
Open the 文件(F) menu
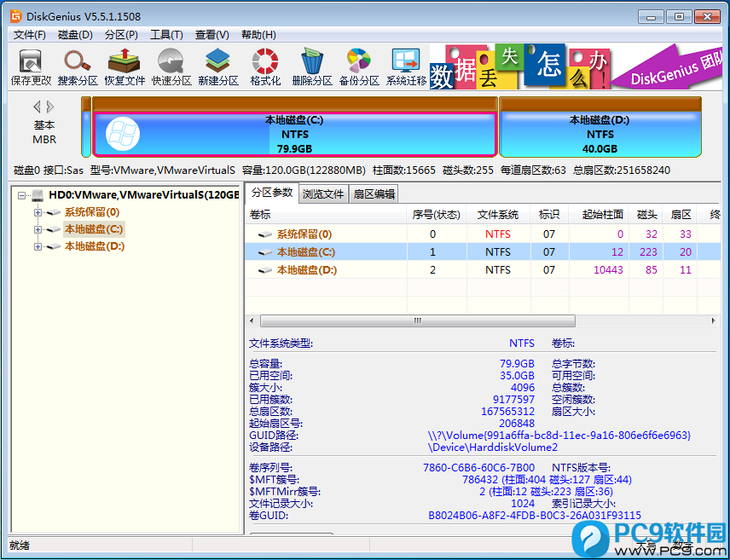click(x=29, y=35)
